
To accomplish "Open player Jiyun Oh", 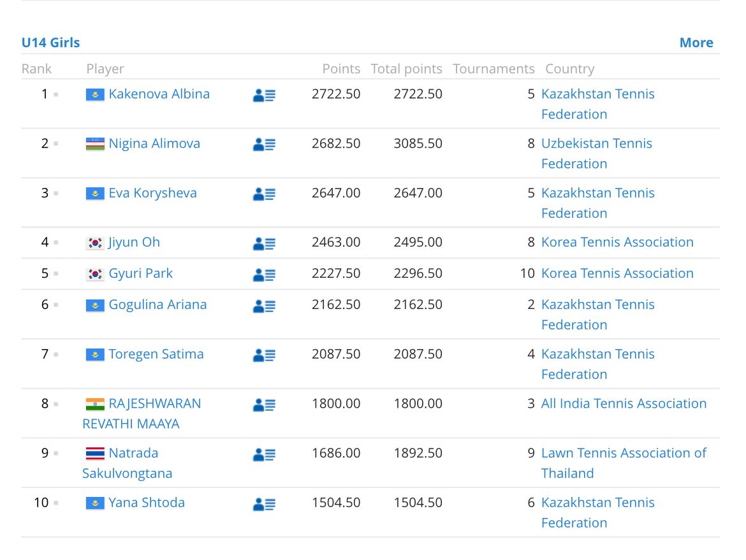I will [x=134, y=243].
